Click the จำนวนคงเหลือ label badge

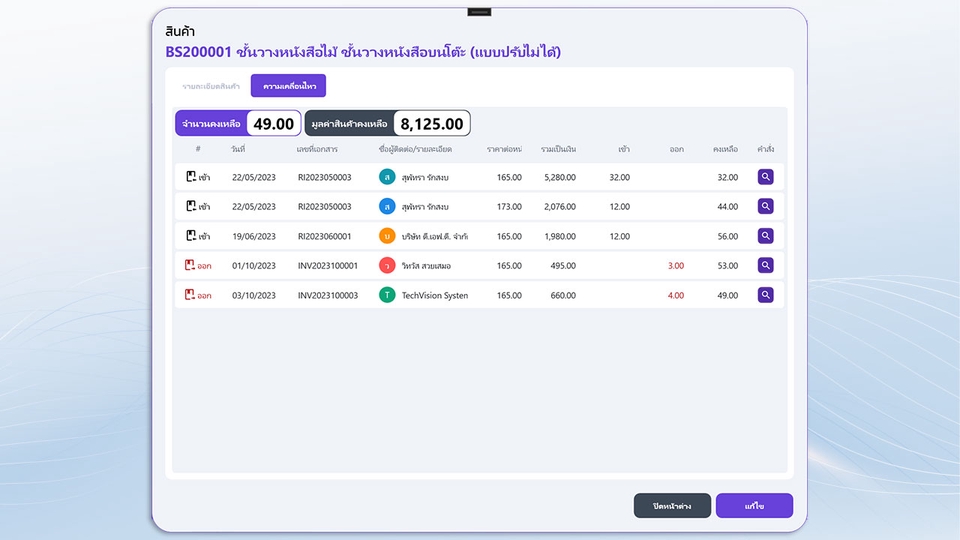click(211, 124)
